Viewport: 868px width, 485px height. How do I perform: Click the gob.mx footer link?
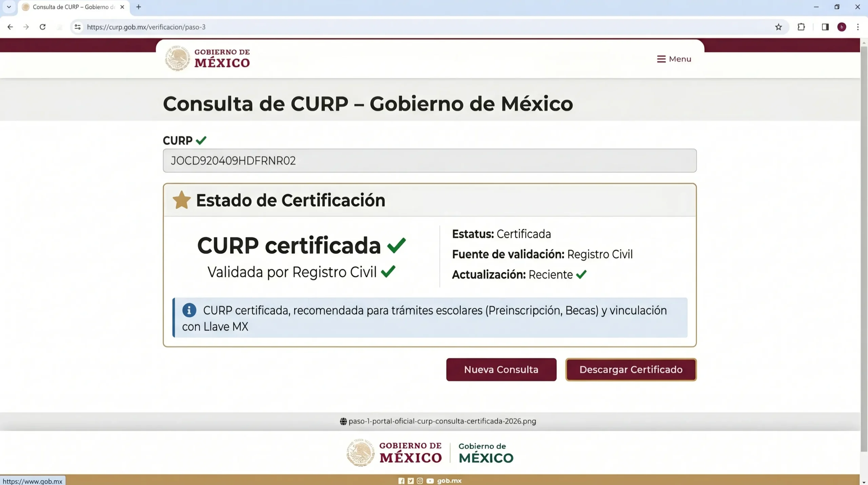click(x=449, y=481)
